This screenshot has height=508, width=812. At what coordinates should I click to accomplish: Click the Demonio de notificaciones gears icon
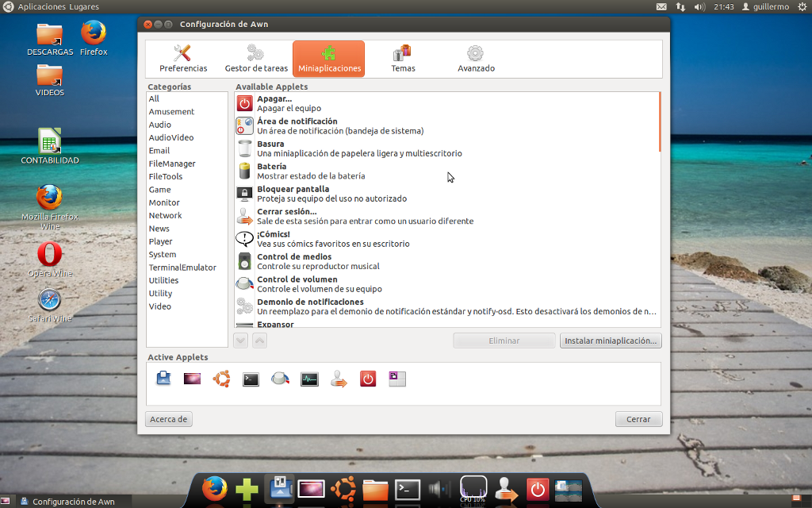pos(244,306)
